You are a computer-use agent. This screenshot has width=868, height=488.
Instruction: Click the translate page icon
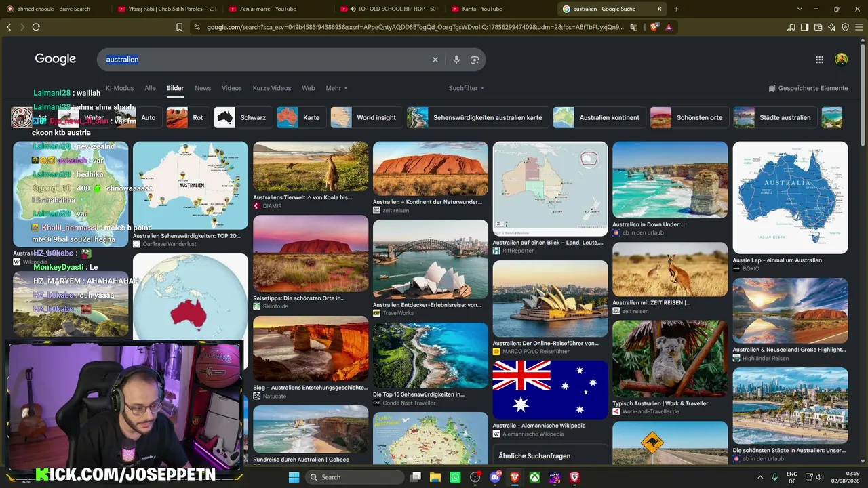pyautogui.click(x=633, y=27)
